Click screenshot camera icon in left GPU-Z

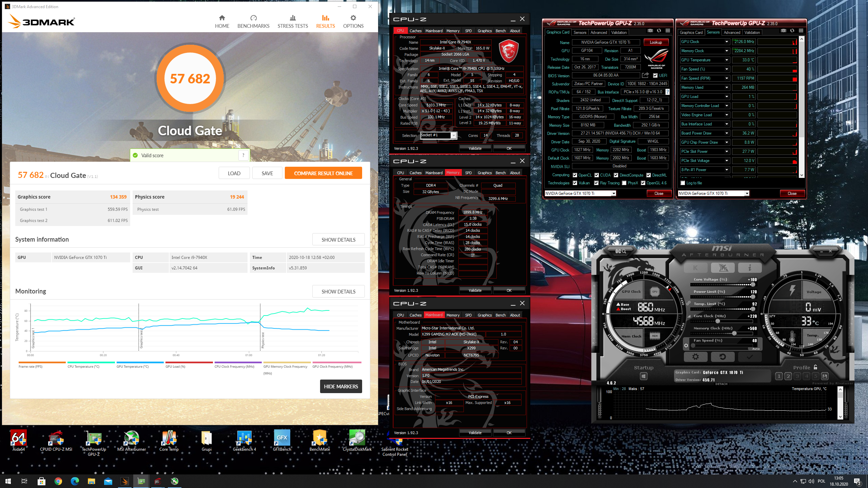coord(650,31)
